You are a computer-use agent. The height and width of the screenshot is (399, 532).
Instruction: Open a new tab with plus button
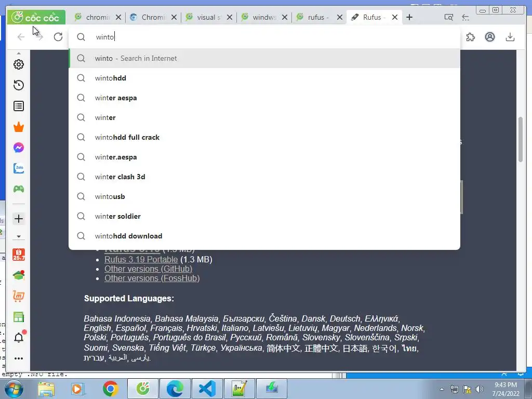(x=409, y=17)
